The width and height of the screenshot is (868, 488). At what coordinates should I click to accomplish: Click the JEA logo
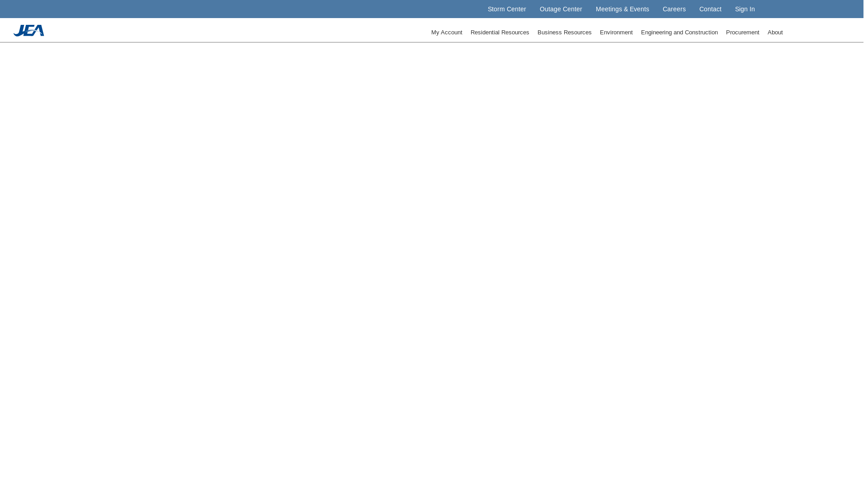(28, 30)
